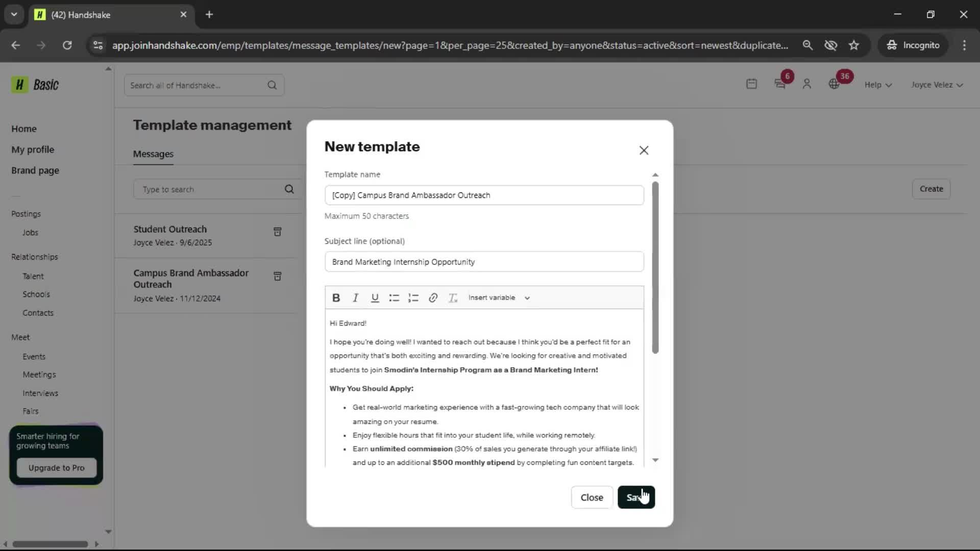Click the Upgrade to Pro button
Viewport: 980px width, 551px height.
(x=56, y=468)
